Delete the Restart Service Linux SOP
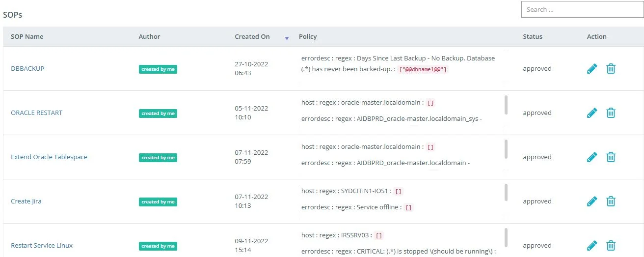 (611, 245)
